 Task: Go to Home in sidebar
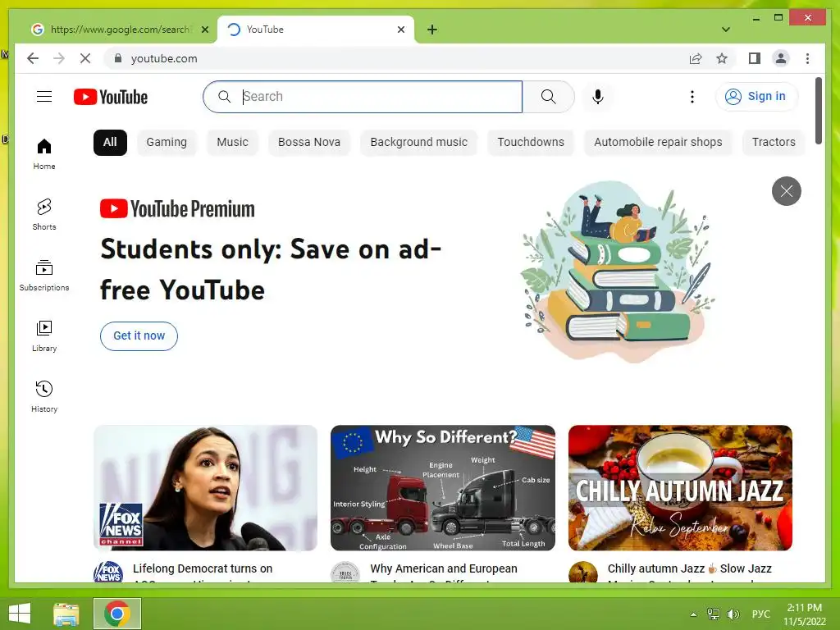coord(44,153)
